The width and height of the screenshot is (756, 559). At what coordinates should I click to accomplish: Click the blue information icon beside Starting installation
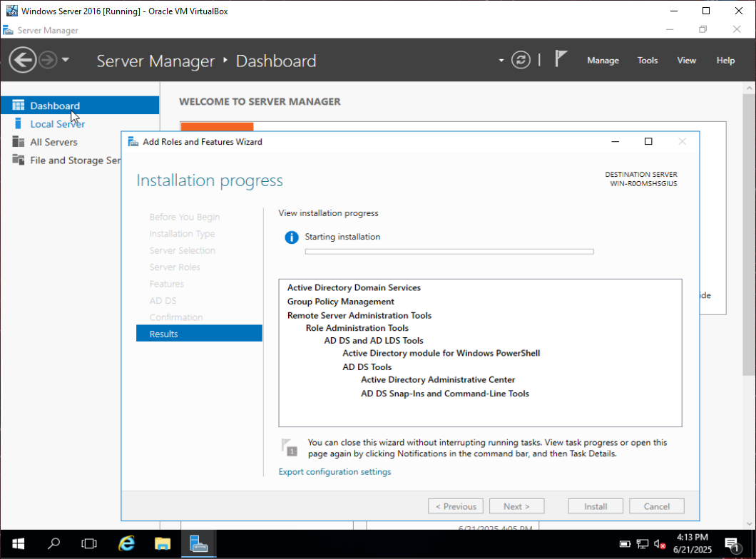tap(292, 237)
